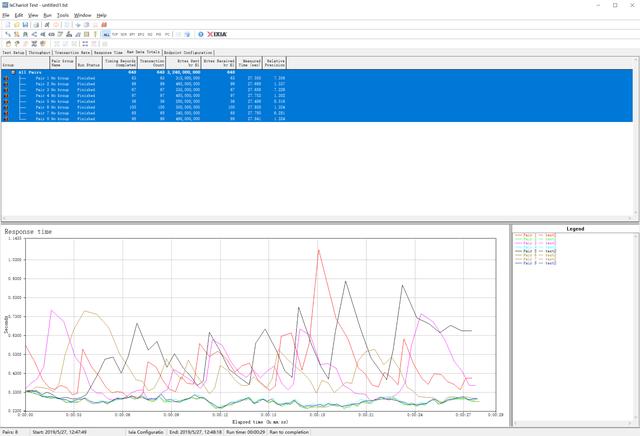Viewport: 640px width, 436px height.
Task: Select the ALL protocol filter button
Action: click(106, 34)
